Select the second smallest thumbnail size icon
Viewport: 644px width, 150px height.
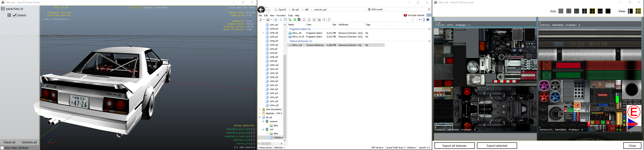pos(569,11)
